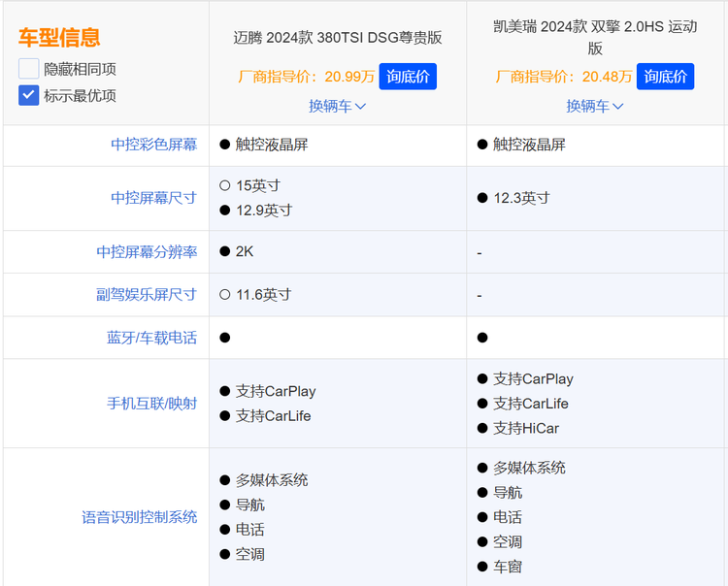728x586 pixels.
Task: Open the 语音识别控制系统 parameter link
Action: (x=139, y=517)
